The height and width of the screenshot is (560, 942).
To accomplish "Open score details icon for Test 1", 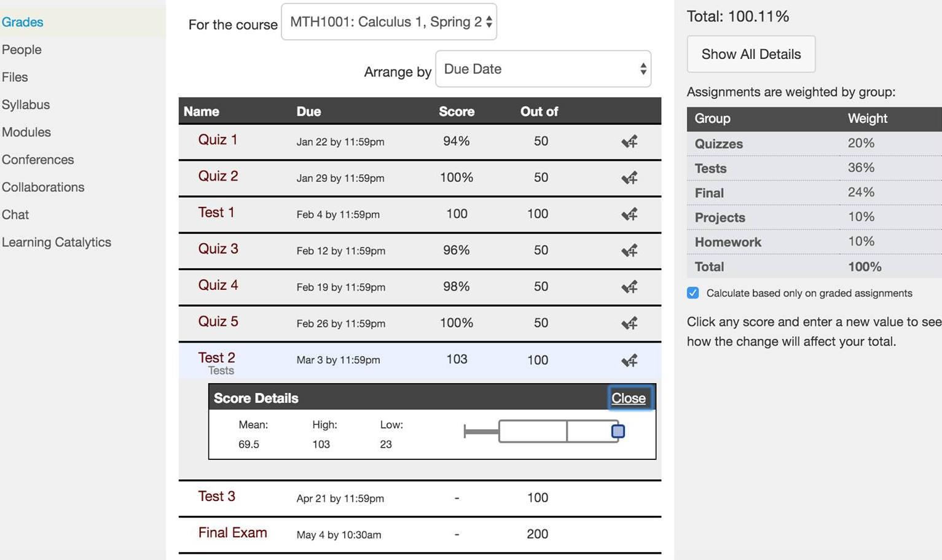I will (629, 214).
